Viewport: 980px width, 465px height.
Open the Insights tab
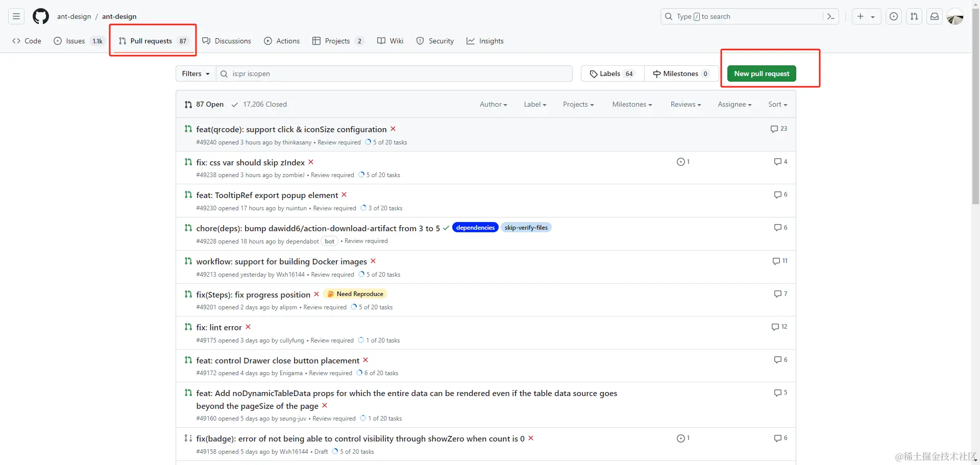click(x=485, y=41)
